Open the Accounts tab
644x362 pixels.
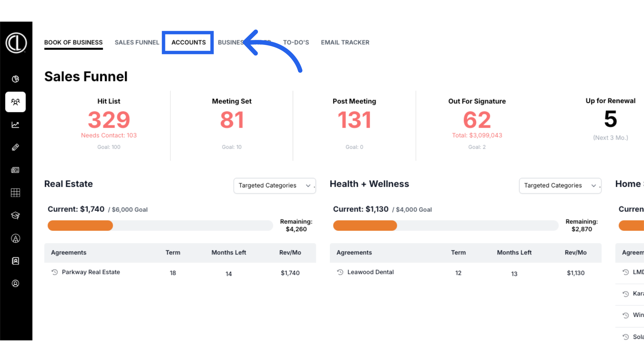click(x=189, y=43)
